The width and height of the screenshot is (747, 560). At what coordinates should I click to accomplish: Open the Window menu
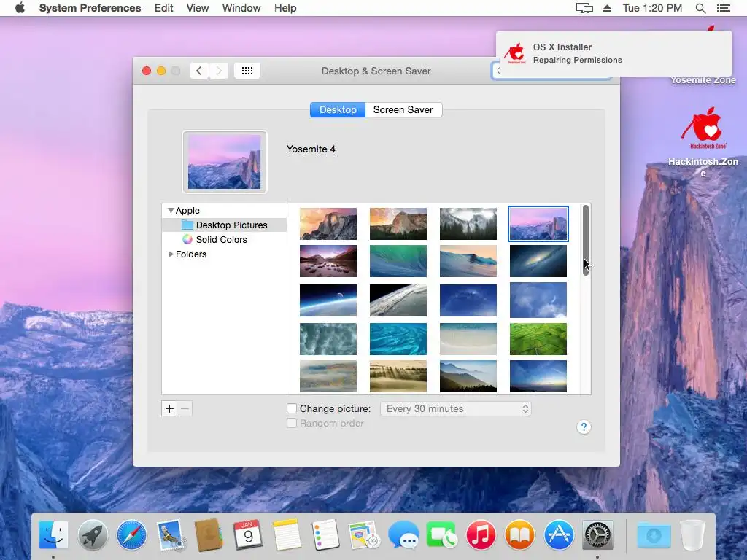pos(241,8)
